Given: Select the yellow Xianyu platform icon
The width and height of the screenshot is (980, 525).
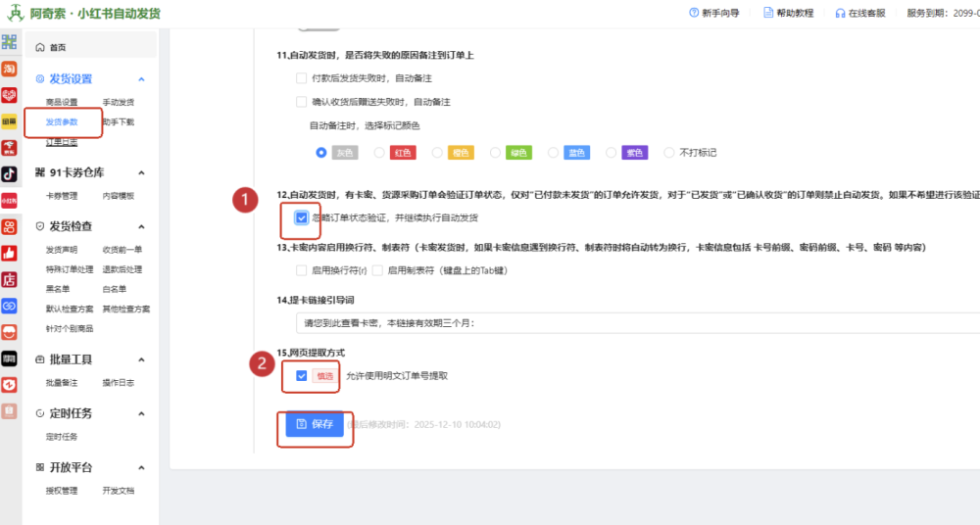Looking at the screenshot, I should tap(9, 121).
